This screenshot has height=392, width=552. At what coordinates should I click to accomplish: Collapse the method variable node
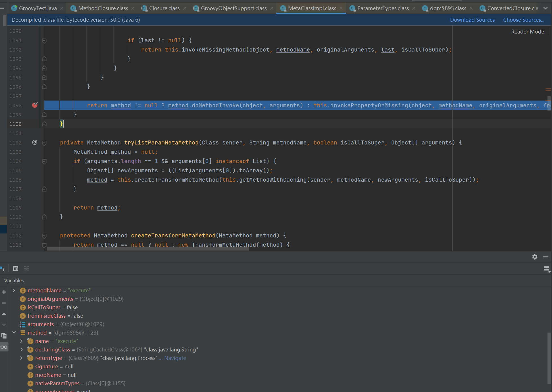tap(14, 333)
